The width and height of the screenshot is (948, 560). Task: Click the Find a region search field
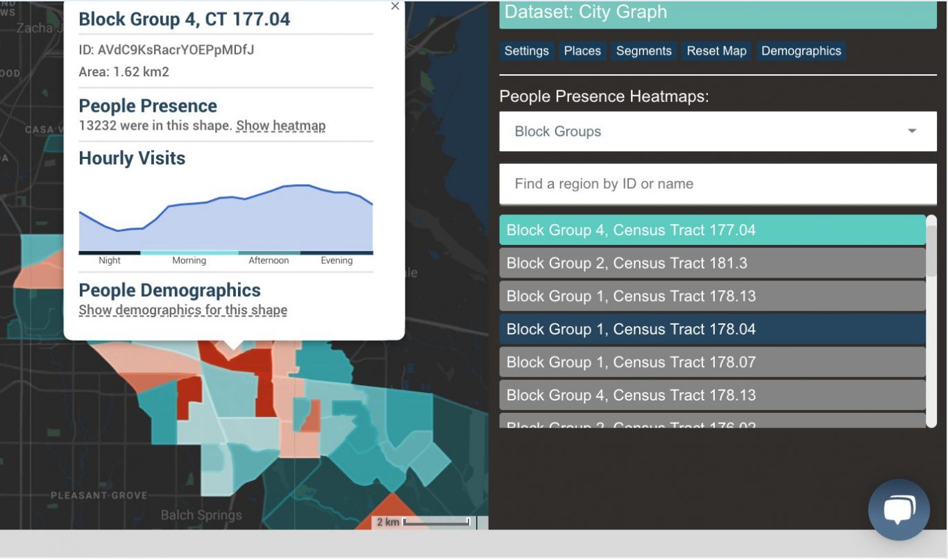(x=718, y=184)
